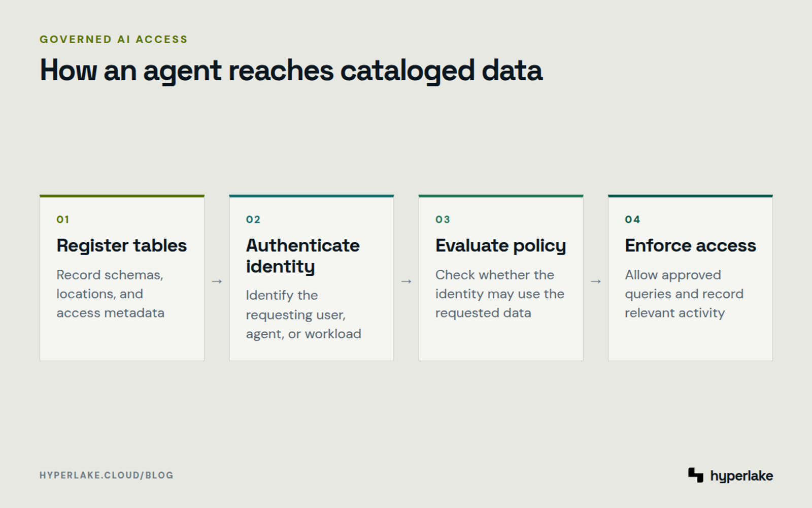812x508 pixels.
Task: Click 'Identify the requesting user, agent, or workload'
Action: tap(303, 314)
